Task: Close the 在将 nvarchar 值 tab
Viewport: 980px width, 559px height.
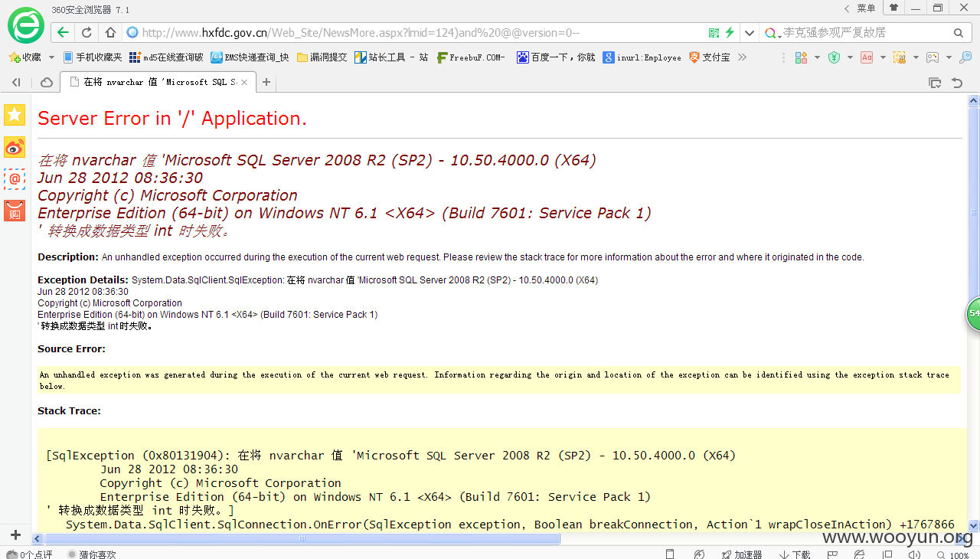Action: [244, 82]
